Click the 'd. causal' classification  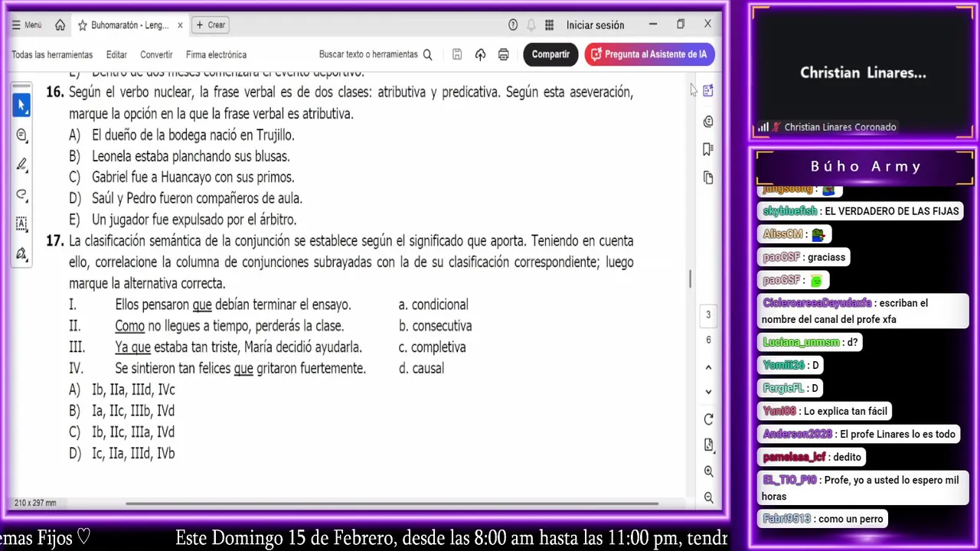(x=421, y=368)
